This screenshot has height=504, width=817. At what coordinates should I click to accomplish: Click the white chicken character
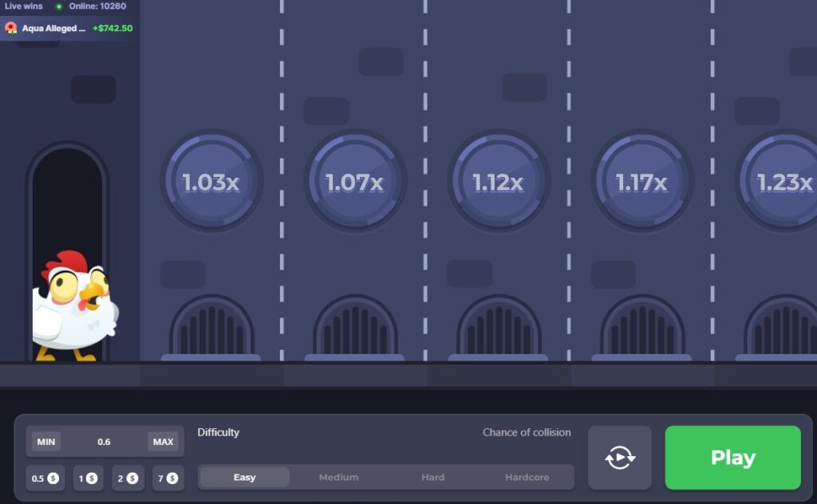tap(74, 307)
